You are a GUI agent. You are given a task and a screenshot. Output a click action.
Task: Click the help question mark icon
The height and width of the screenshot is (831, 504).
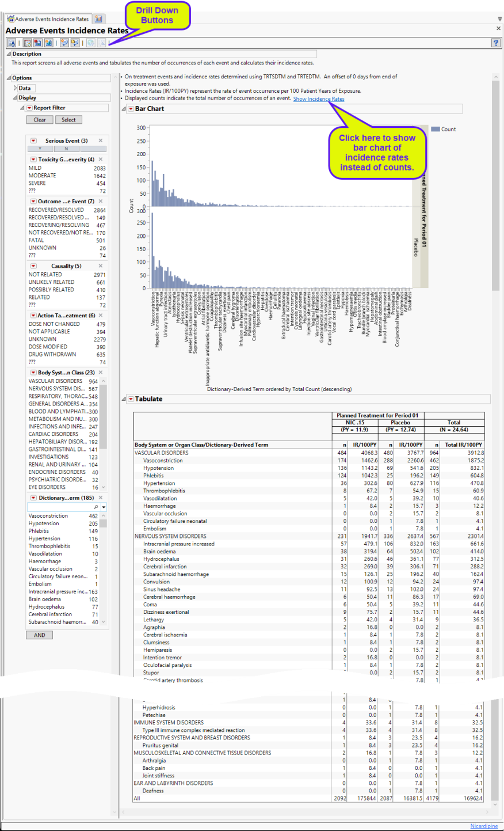(495, 43)
